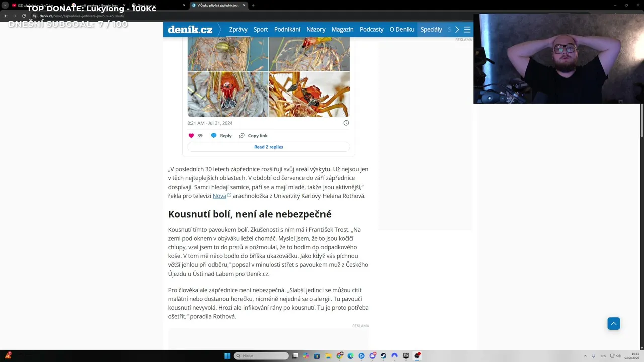Click the tweet's Reply speech bubble
This screenshot has height=362, width=644.
pyautogui.click(x=214, y=136)
